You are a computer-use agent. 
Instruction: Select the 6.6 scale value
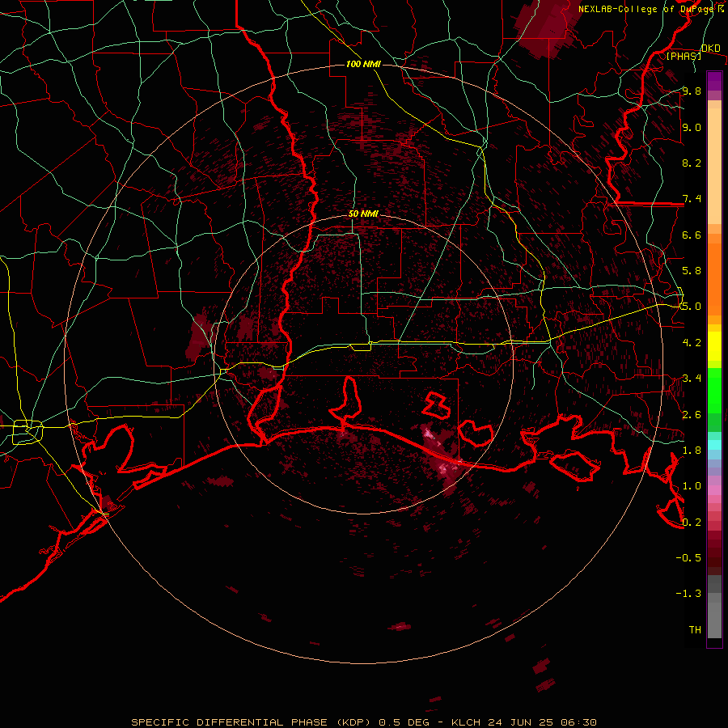pyautogui.click(x=692, y=235)
